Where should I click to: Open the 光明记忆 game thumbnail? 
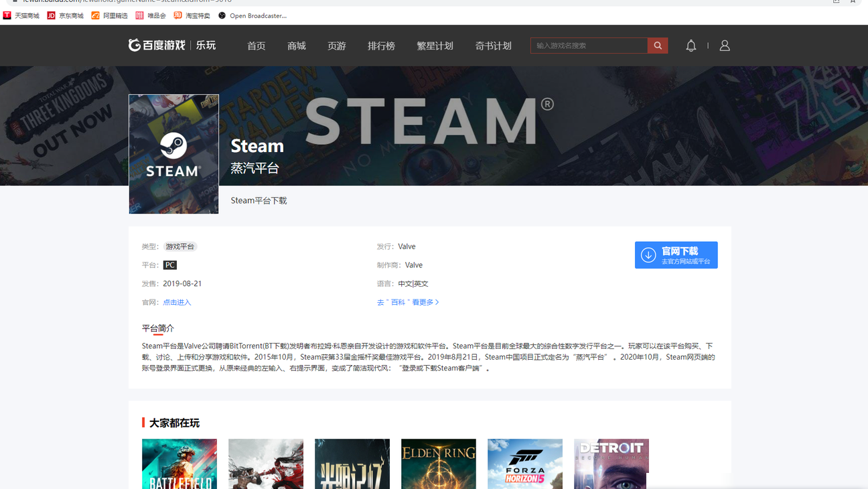pos(352,464)
